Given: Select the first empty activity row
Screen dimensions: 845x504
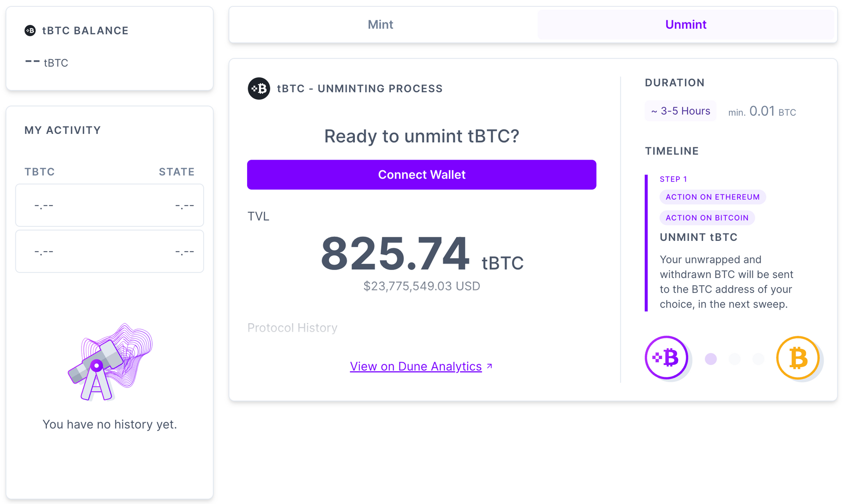Looking at the screenshot, I should [x=109, y=205].
